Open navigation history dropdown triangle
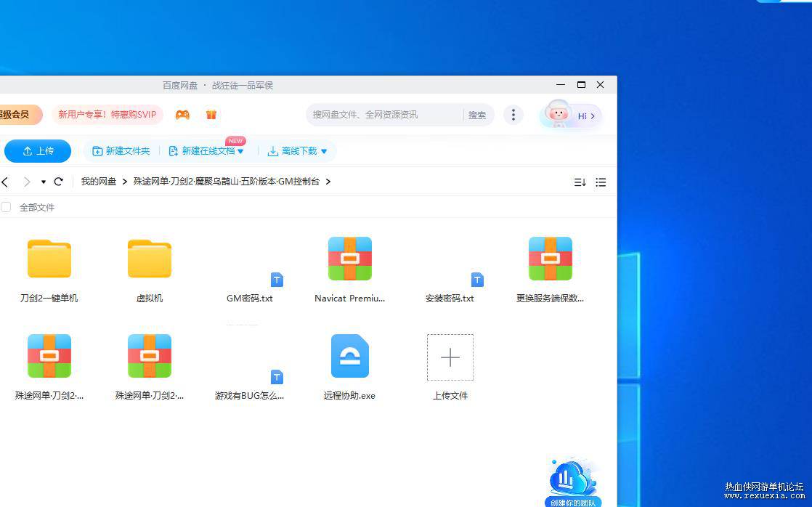 coord(44,182)
